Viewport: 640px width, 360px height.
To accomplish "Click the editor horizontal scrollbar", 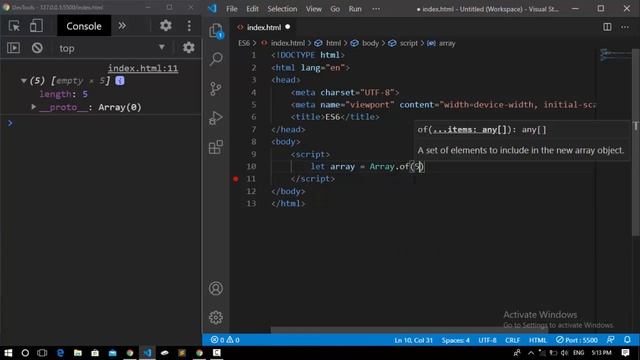I will (409, 330).
